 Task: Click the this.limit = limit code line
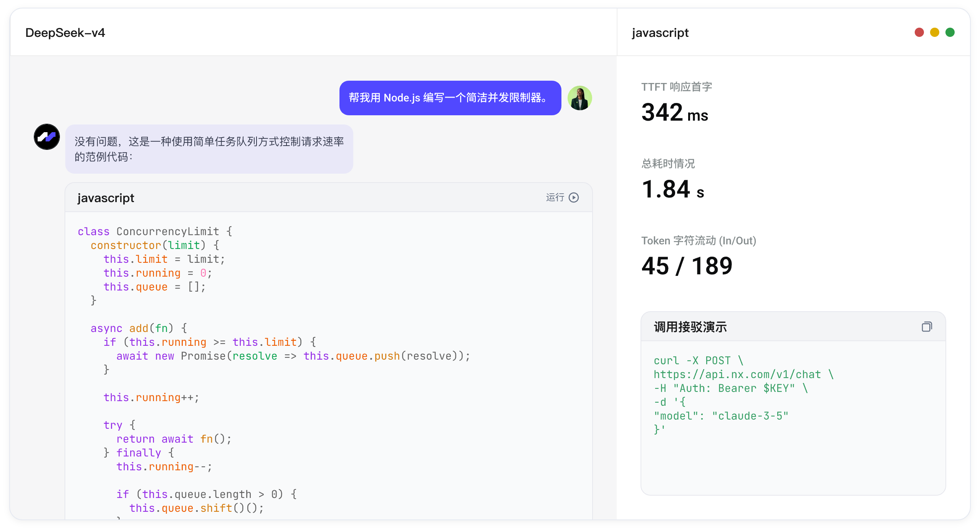click(164, 259)
